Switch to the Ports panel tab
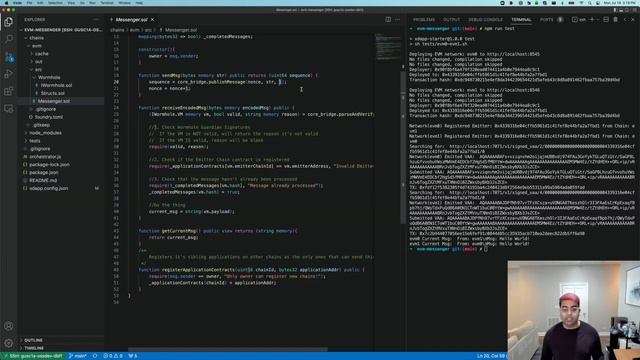Viewport: 640px width, 360px height. (547, 20)
